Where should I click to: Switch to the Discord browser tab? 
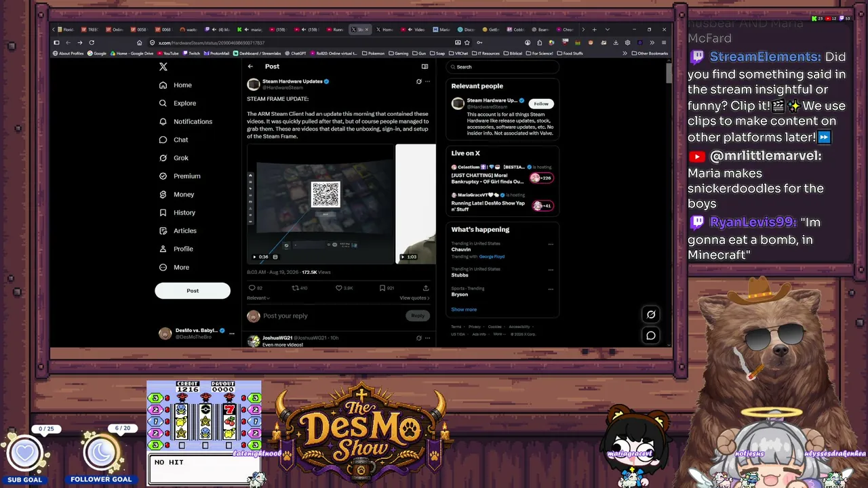click(466, 30)
